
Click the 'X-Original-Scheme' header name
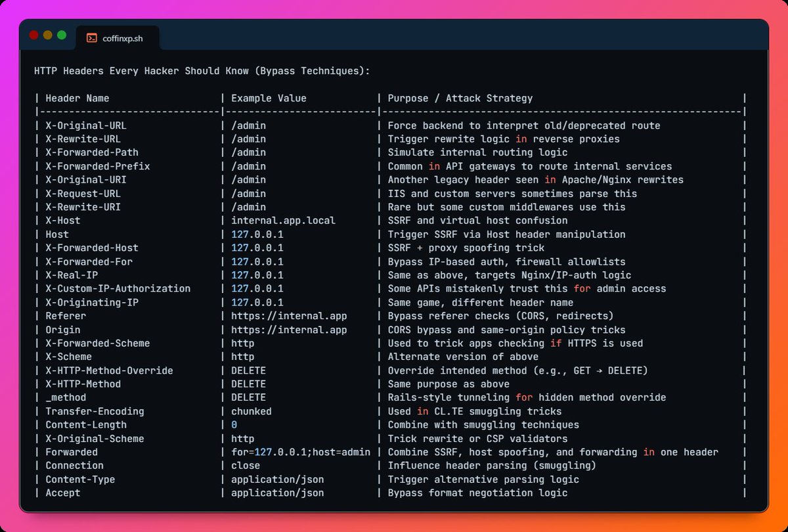coord(95,439)
